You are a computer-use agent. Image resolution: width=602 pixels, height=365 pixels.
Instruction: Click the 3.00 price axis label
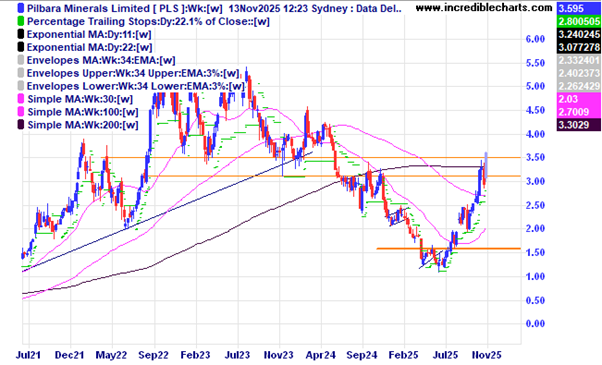pos(535,181)
